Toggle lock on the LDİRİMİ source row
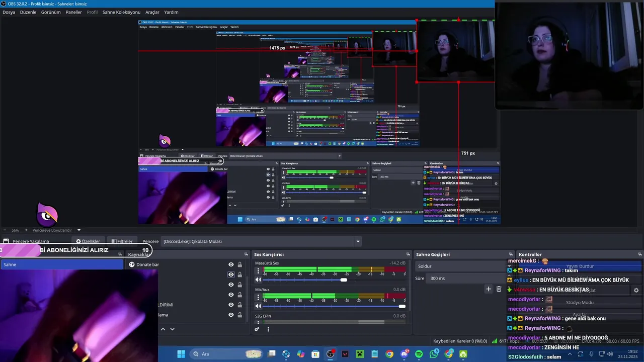This screenshot has height=362, width=644. [x=239, y=305]
